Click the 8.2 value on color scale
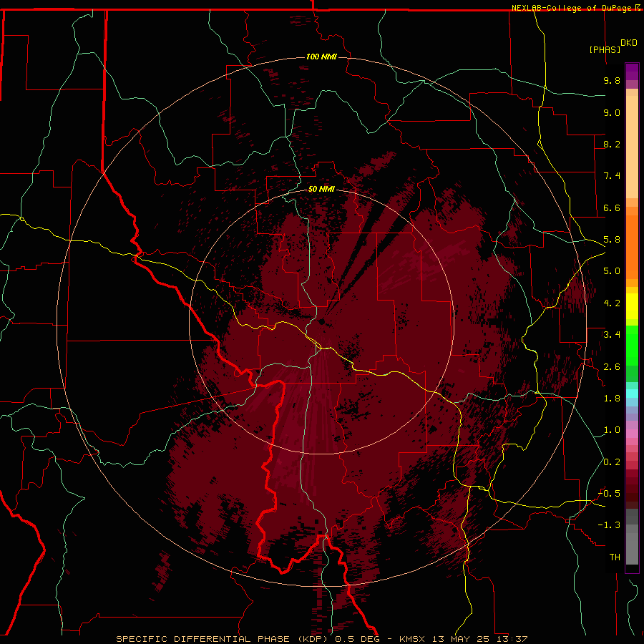 tap(612, 144)
